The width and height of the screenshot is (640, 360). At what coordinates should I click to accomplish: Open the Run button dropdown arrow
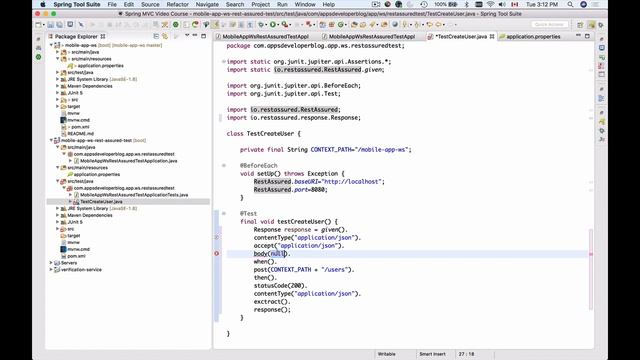(278, 25)
